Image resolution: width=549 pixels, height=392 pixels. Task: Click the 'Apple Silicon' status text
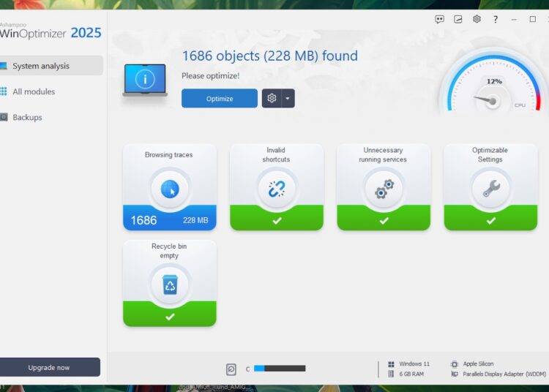(478, 363)
